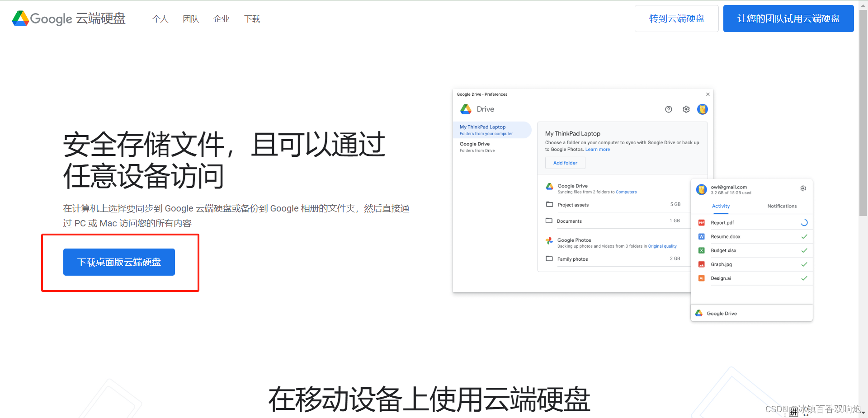
Task: Click the Computers link under Google Drive
Action: (x=626, y=192)
